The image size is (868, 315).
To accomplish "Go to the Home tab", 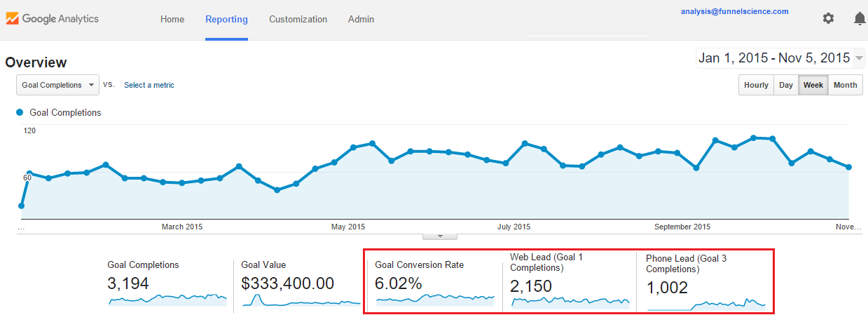I will click(x=172, y=19).
